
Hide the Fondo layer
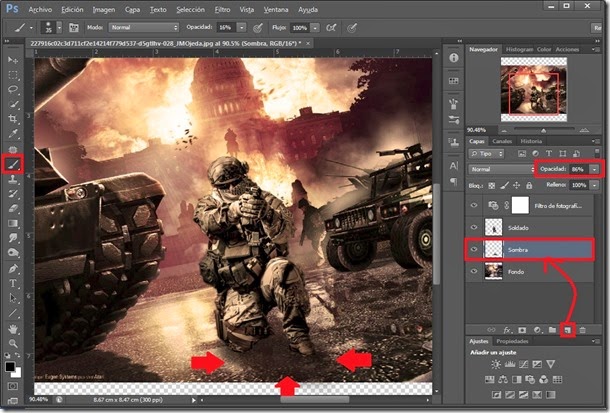(x=474, y=271)
